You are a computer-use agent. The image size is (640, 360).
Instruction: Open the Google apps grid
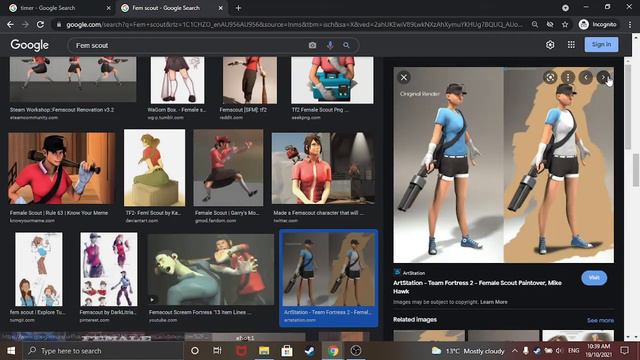click(x=571, y=45)
